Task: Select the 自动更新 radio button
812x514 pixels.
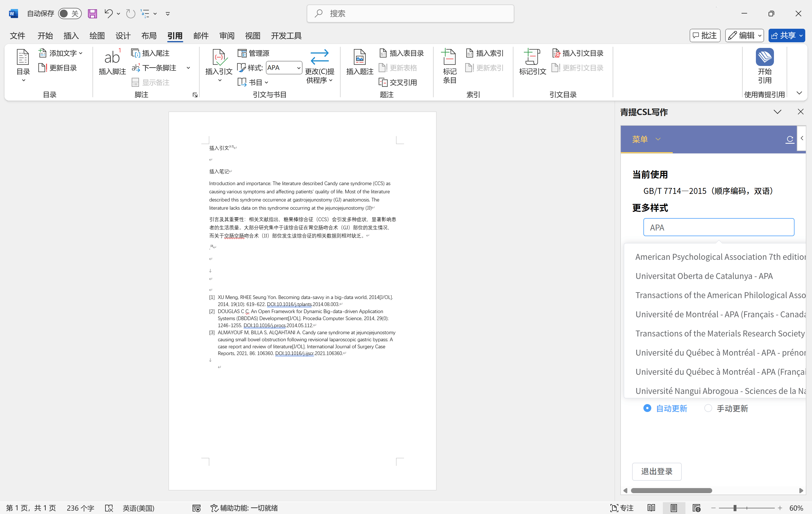Action: pyautogui.click(x=647, y=408)
